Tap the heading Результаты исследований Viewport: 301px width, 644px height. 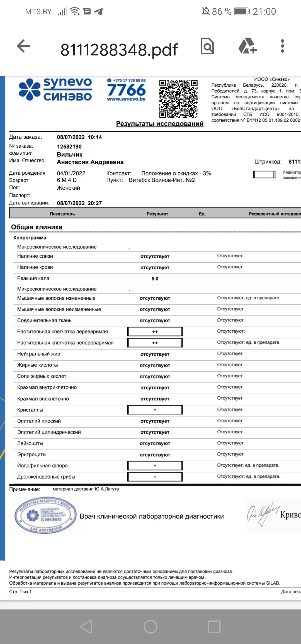pyautogui.click(x=160, y=124)
